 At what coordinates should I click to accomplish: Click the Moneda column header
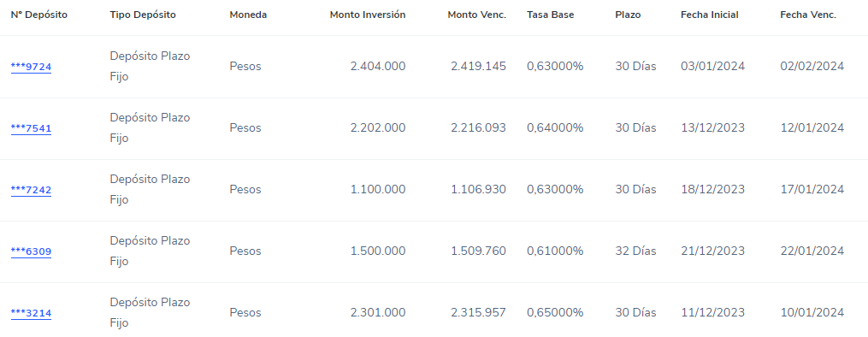pos(248,15)
